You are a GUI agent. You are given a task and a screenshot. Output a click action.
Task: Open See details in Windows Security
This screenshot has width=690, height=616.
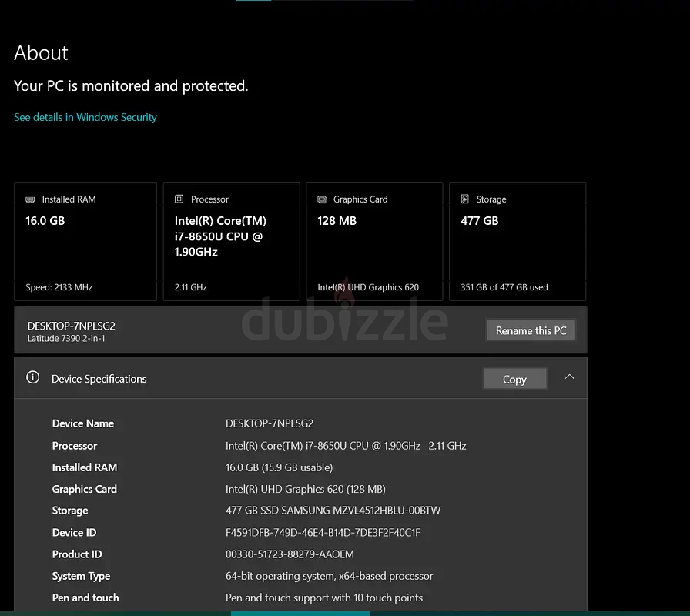(x=85, y=117)
